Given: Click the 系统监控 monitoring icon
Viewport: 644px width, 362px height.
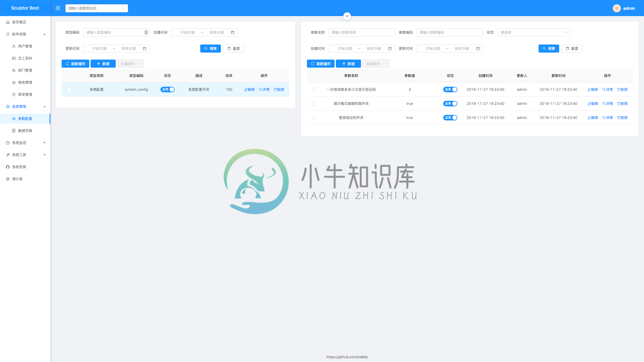Looking at the screenshot, I should click(x=8, y=142).
